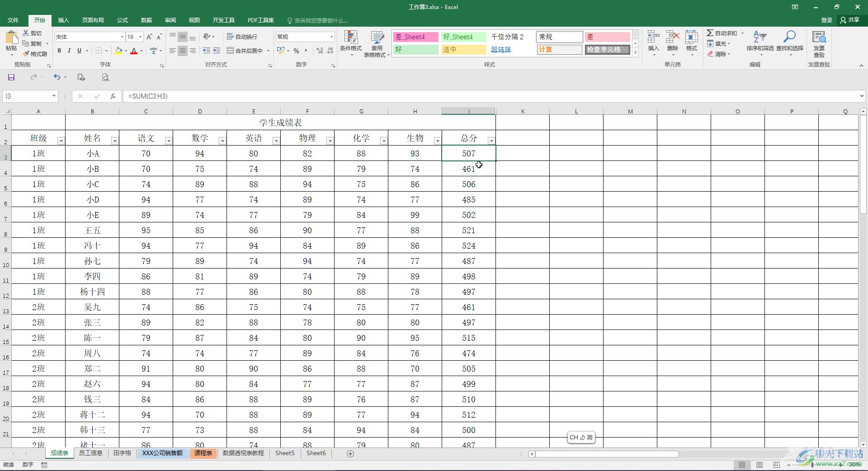This screenshot has height=471, width=868.
Task: Click the 自动求和 (AutoSum) button
Action: click(x=722, y=33)
